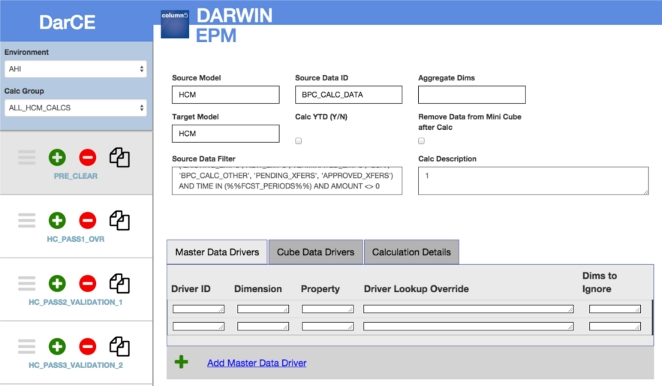The width and height of the screenshot is (662, 386).
Task: Add a calc after HC_PASS1_OVR
Action: pyautogui.click(x=57, y=220)
